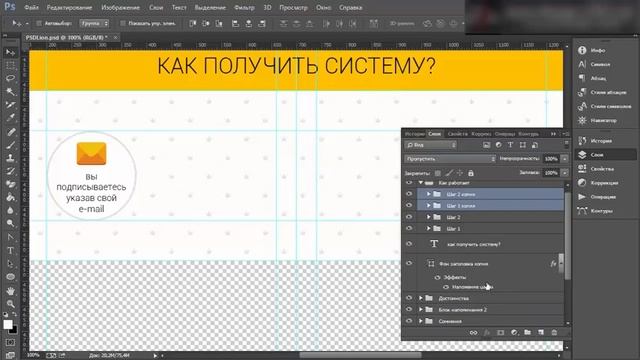Create a new group folder icon
The width and height of the screenshot is (640, 360).
pyautogui.click(x=528, y=333)
